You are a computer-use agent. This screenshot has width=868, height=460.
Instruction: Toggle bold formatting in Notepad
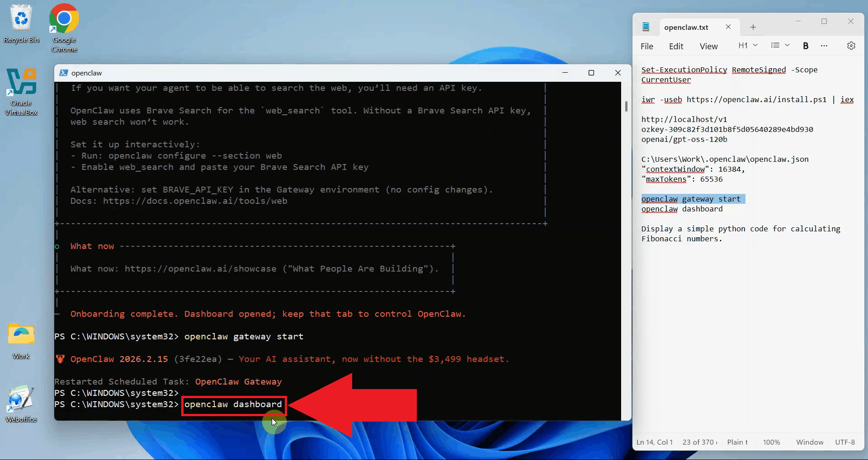[x=805, y=46]
